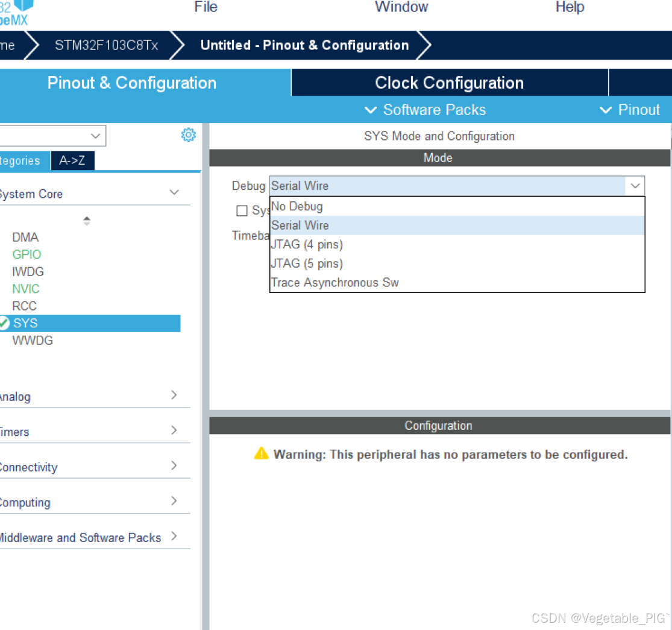This screenshot has width=672, height=630.
Task: Click the Timebase label
Action: (x=251, y=236)
